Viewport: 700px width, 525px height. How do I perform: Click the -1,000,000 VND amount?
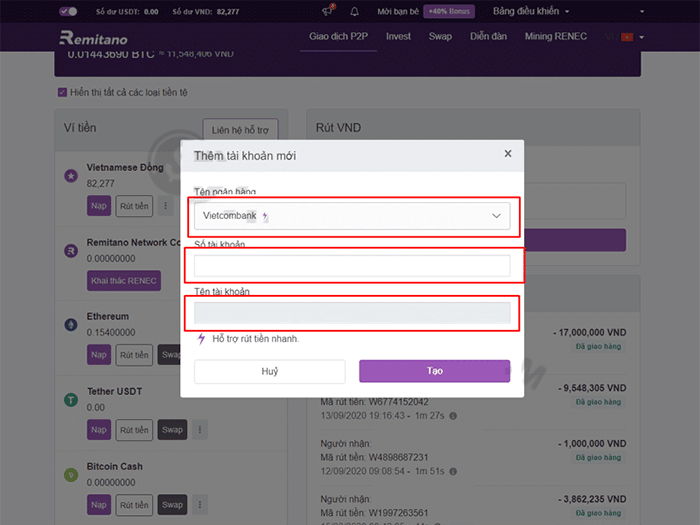(592, 444)
